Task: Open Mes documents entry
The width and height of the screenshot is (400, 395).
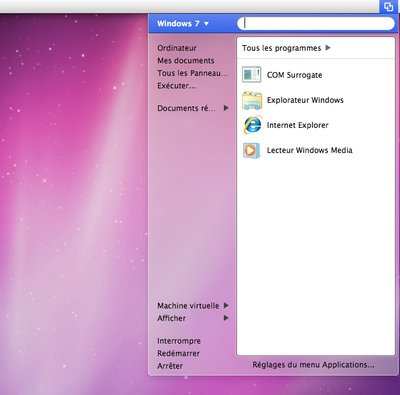Action: click(x=186, y=61)
